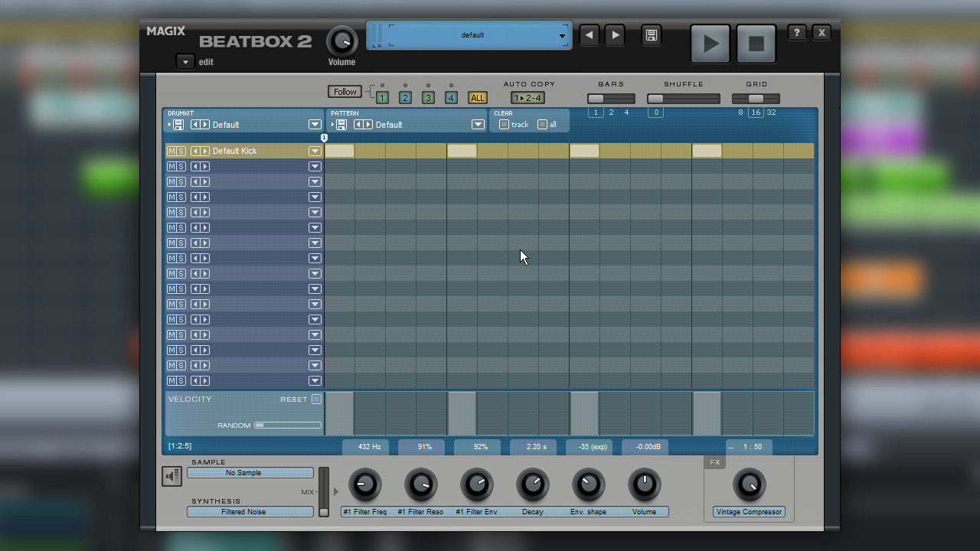This screenshot has height=551, width=980.
Task: Solo the Default Kick track
Action: [181, 151]
